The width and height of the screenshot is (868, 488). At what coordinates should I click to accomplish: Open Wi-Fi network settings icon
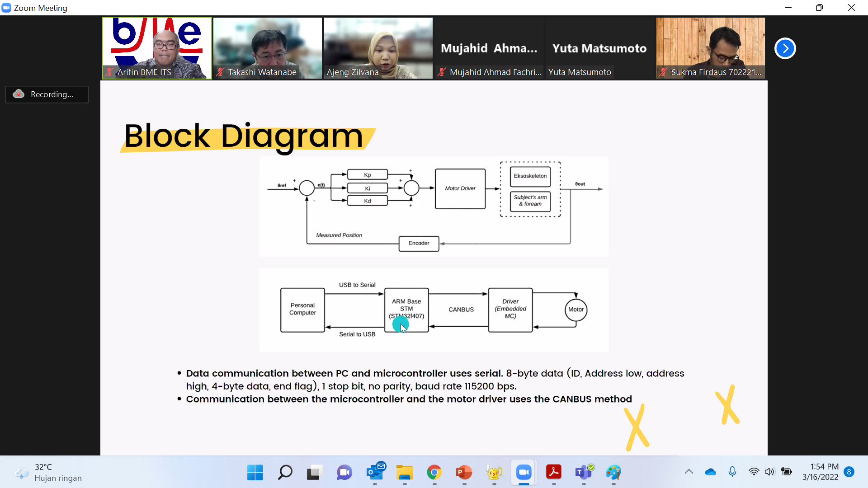pyautogui.click(x=754, y=472)
